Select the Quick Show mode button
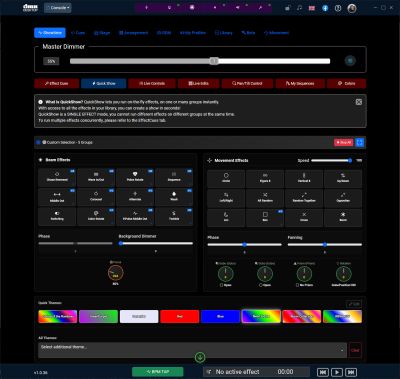 point(104,83)
